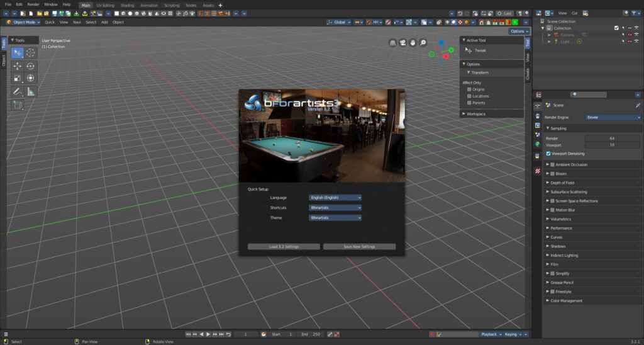
Task: Click the jump to first frame icon
Action: pyautogui.click(x=188, y=334)
